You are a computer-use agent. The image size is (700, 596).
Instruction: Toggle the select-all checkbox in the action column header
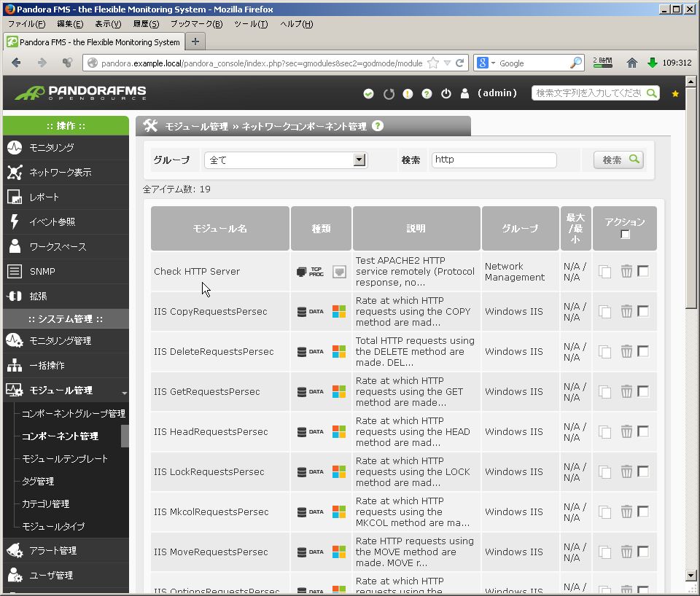[x=625, y=234]
